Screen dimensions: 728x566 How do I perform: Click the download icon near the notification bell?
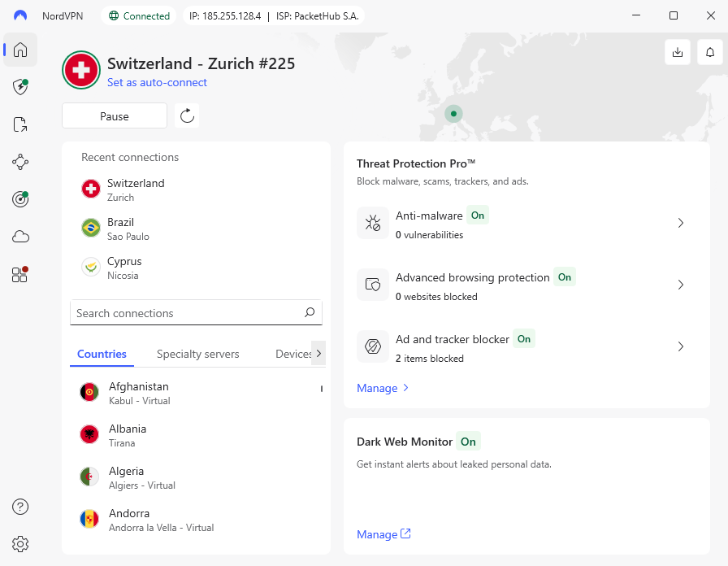(x=678, y=51)
